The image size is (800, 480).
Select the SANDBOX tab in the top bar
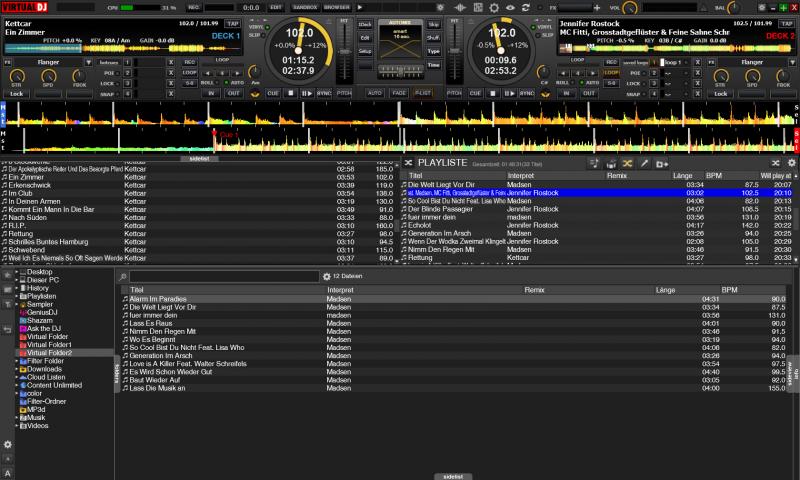(x=306, y=7)
